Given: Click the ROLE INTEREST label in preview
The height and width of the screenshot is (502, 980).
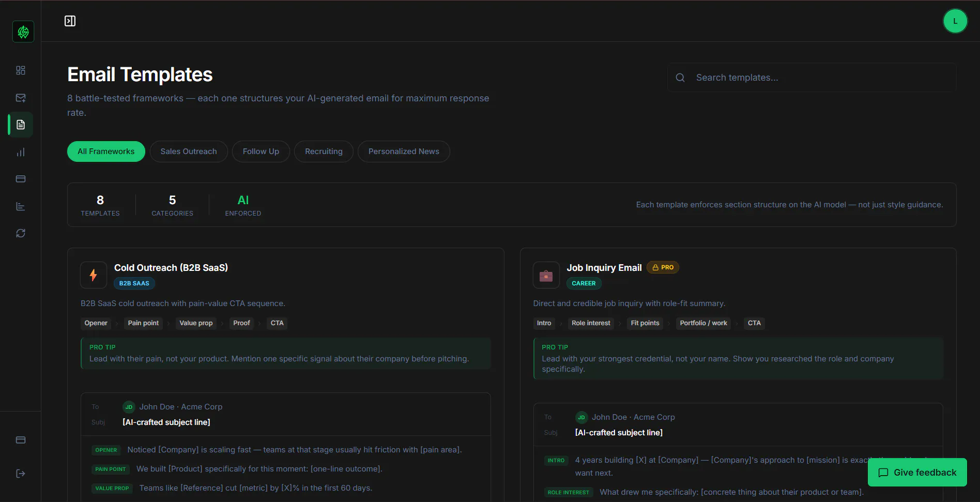Looking at the screenshot, I should [569, 493].
